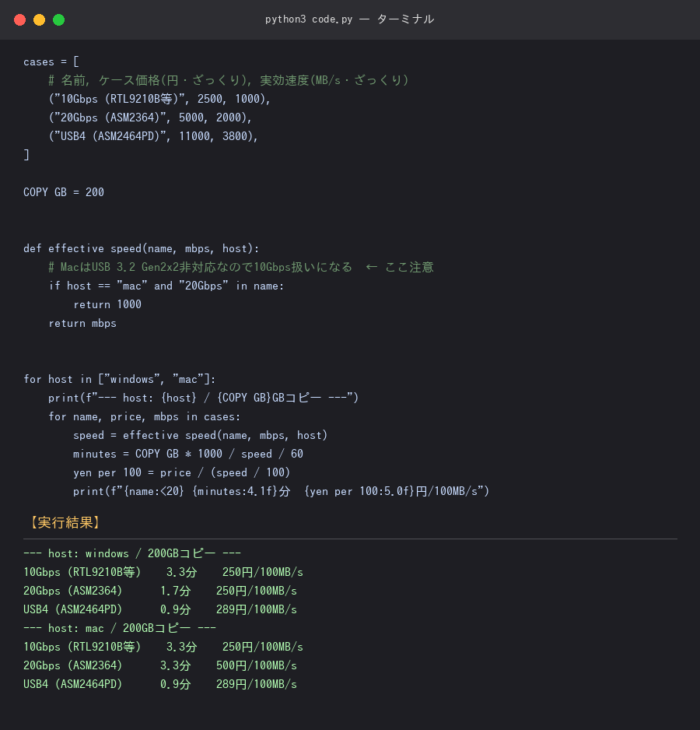Click the "10Gbps (RTL9210B等)" output row under the windows header

(163, 572)
